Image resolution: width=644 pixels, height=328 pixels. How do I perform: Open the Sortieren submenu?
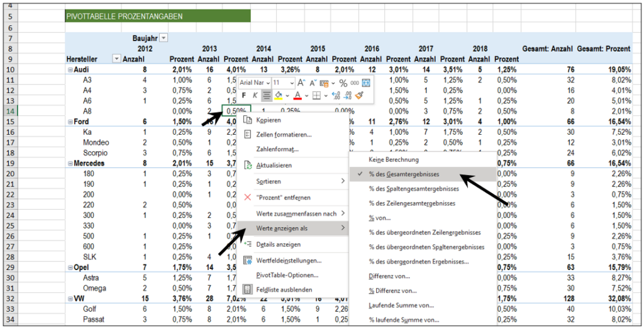point(293,181)
